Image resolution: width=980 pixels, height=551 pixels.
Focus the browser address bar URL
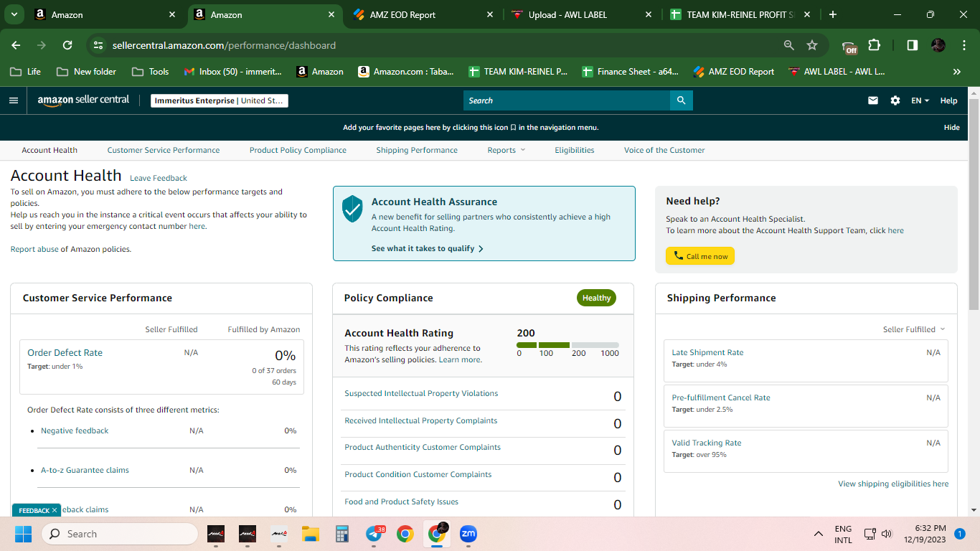(x=224, y=45)
